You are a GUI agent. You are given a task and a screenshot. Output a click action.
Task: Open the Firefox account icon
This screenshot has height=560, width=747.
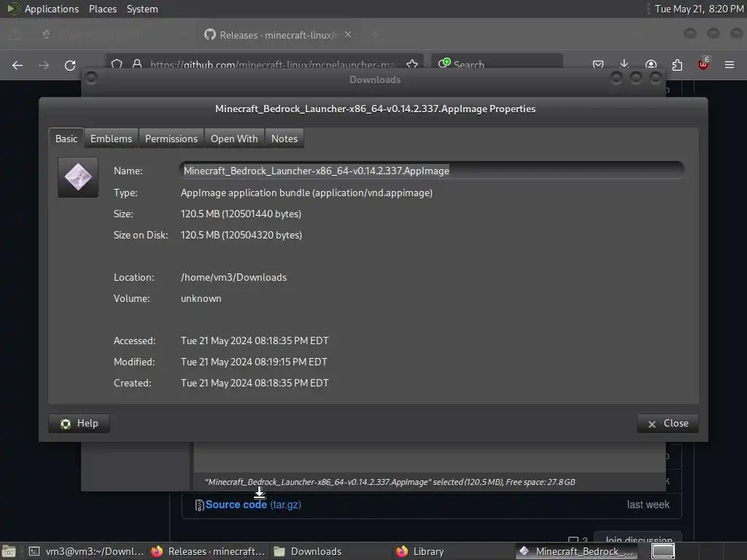pos(651,64)
